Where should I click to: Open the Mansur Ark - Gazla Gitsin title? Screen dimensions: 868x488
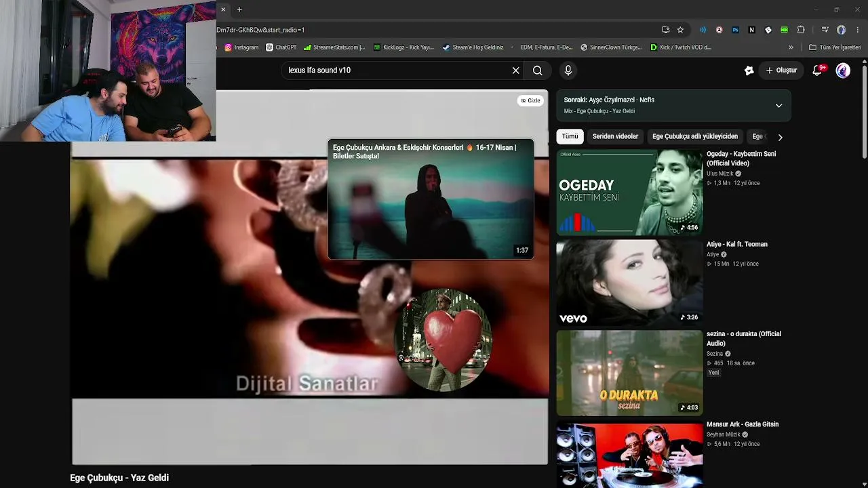pos(743,424)
